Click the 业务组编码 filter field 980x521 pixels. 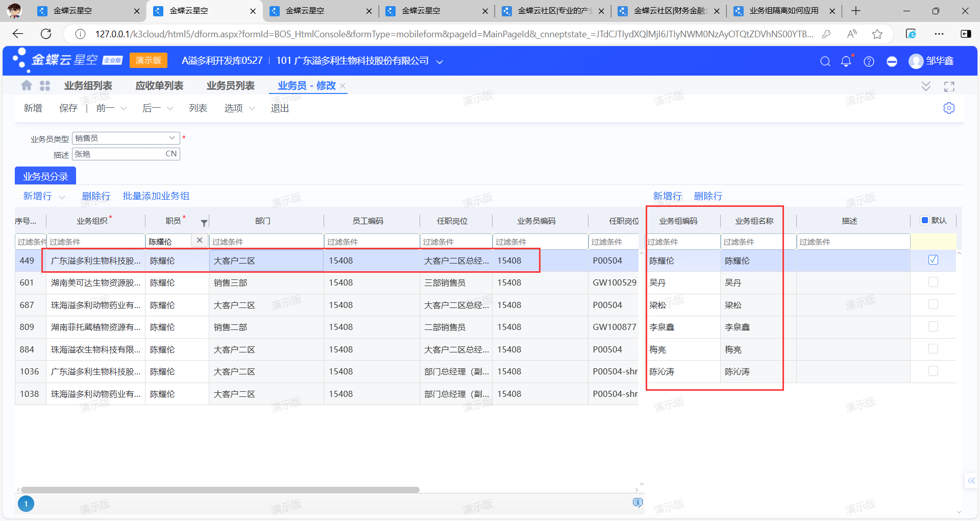point(683,241)
